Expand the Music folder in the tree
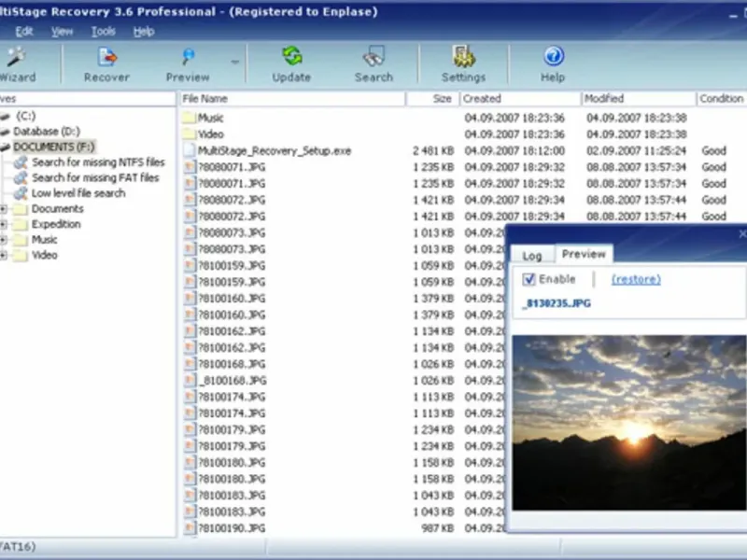747x560 pixels. pyautogui.click(x=4, y=240)
